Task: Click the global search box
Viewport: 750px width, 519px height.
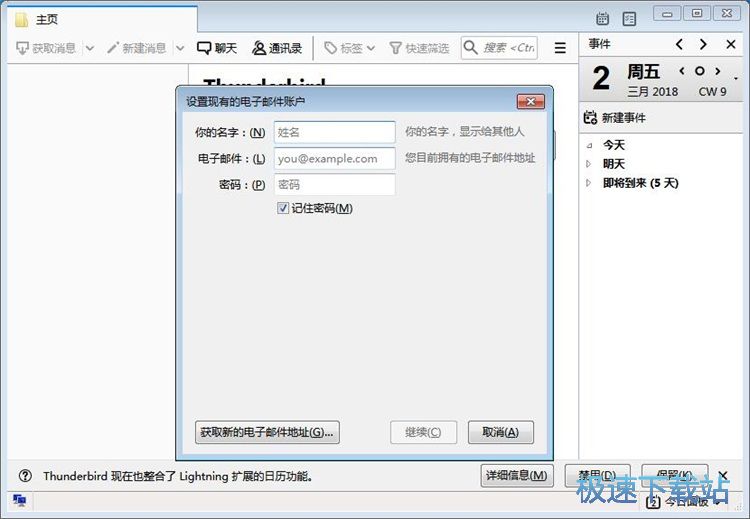Action: click(499, 48)
